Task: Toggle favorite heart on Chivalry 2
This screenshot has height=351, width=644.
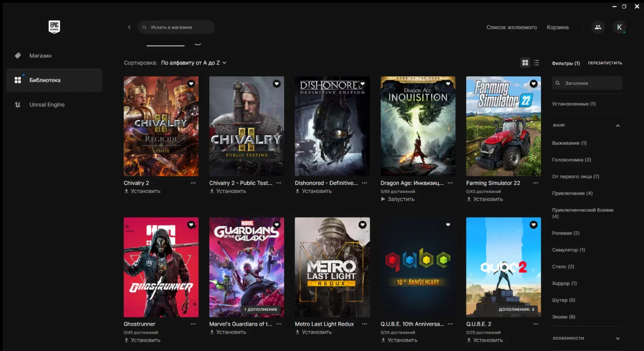Action: point(191,84)
